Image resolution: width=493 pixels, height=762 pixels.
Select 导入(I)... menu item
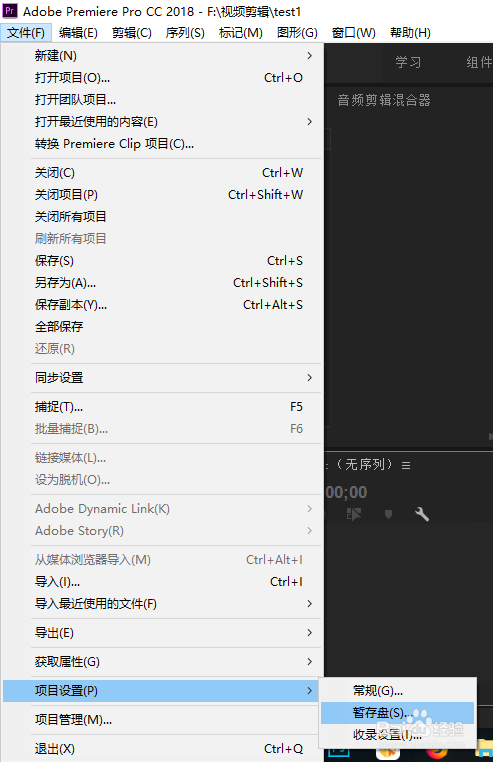click(x=163, y=582)
